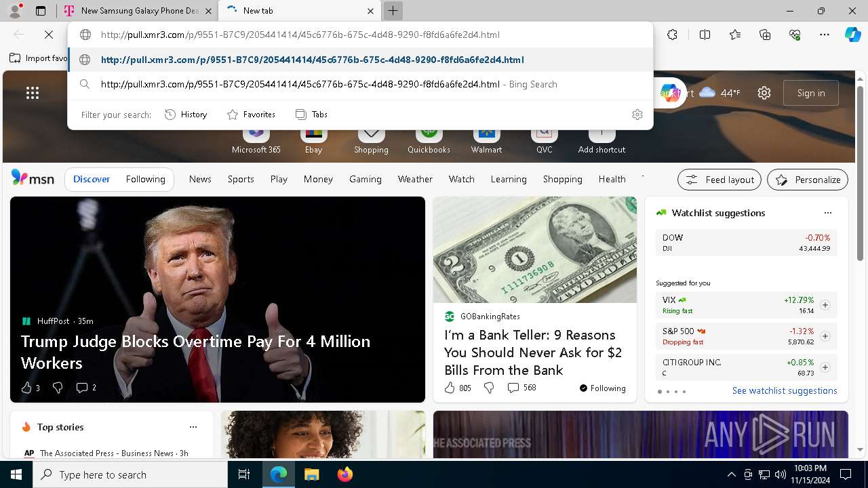The height and width of the screenshot is (488, 868).
Task: Filter suggestions by Tabs
Action: tap(311, 115)
